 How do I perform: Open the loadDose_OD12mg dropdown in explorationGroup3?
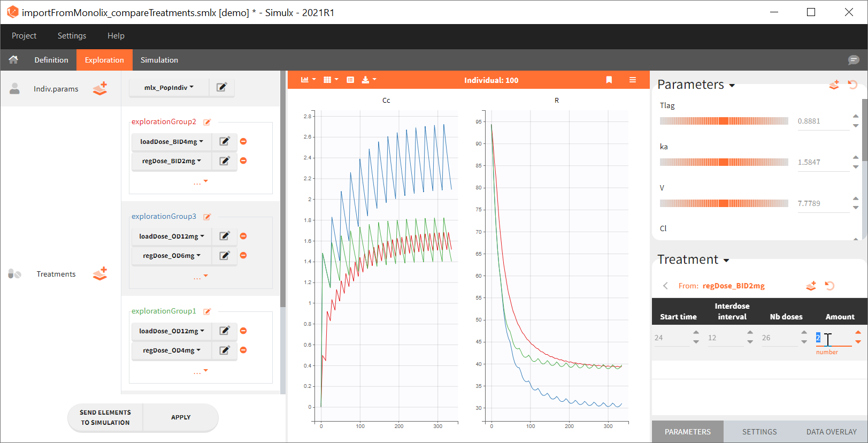tap(172, 236)
